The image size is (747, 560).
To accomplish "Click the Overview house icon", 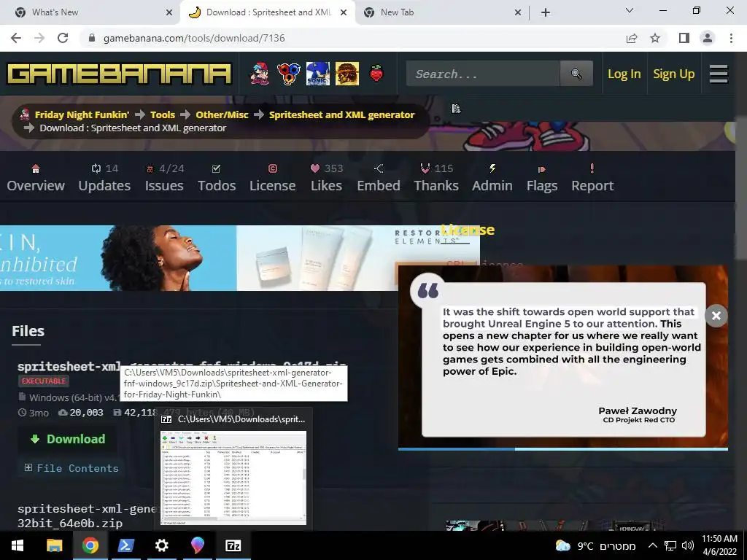I will click(x=35, y=168).
